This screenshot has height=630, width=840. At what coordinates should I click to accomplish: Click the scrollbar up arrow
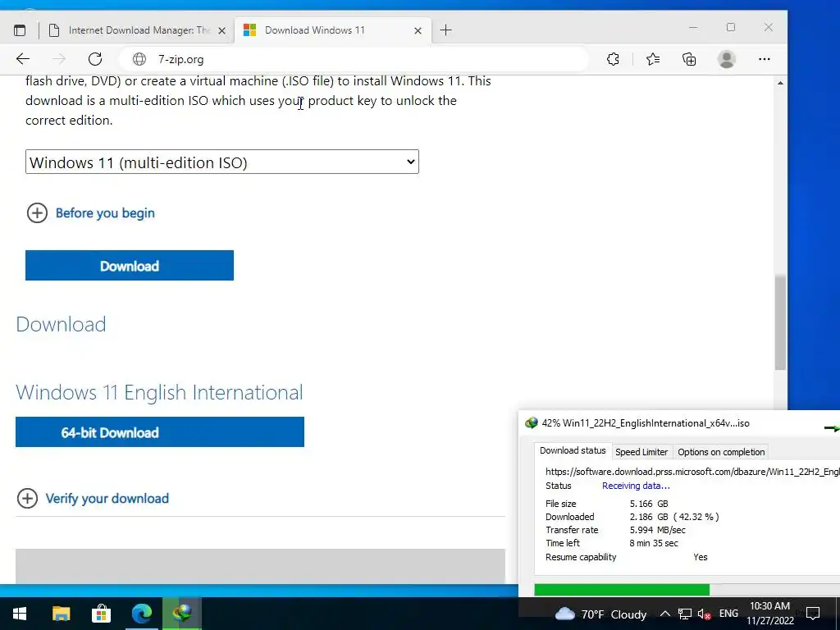(780, 83)
